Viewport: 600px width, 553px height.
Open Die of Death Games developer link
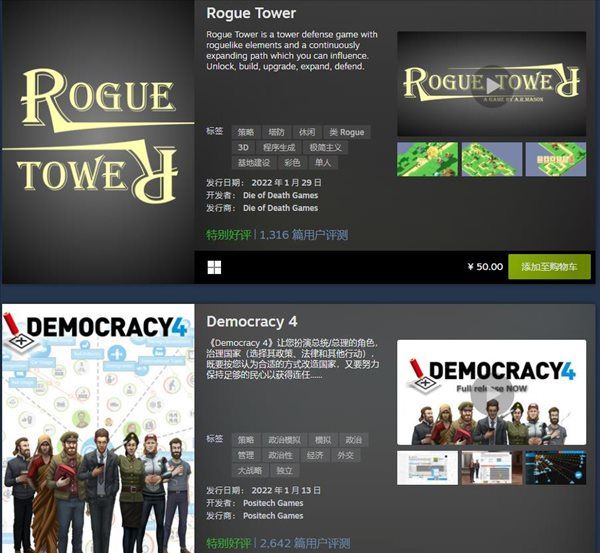coord(280,195)
